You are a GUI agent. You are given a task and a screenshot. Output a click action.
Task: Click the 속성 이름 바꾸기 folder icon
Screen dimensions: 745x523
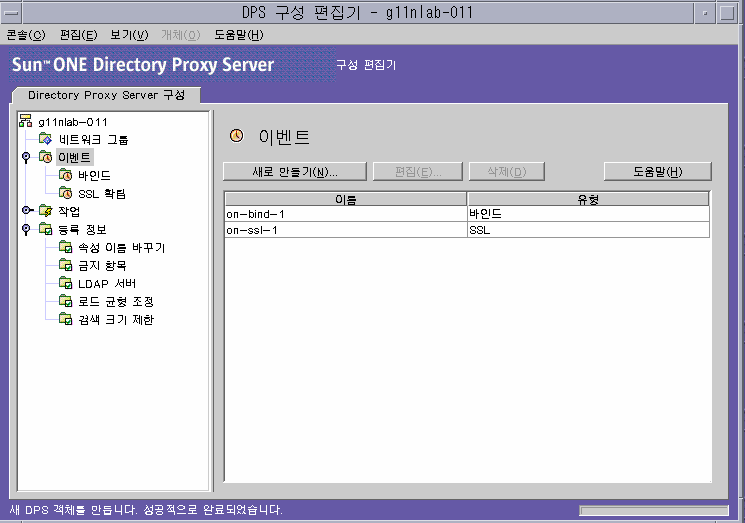[x=65, y=247]
